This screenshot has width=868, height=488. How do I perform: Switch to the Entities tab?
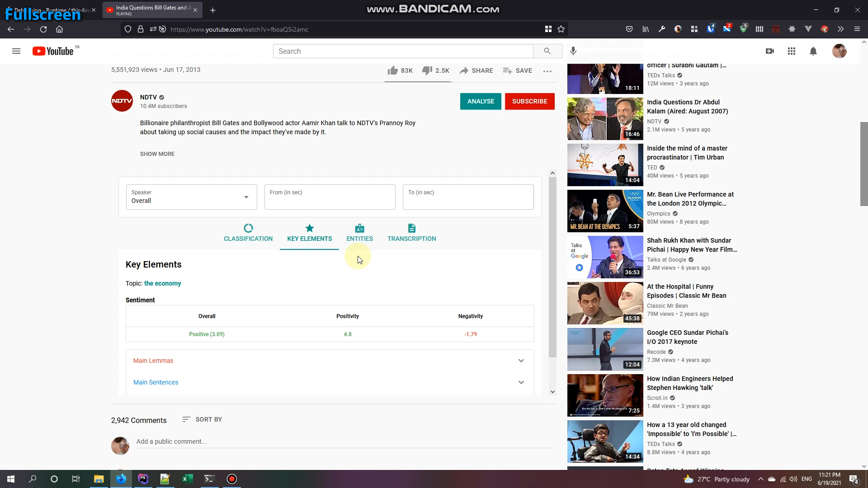(x=359, y=233)
